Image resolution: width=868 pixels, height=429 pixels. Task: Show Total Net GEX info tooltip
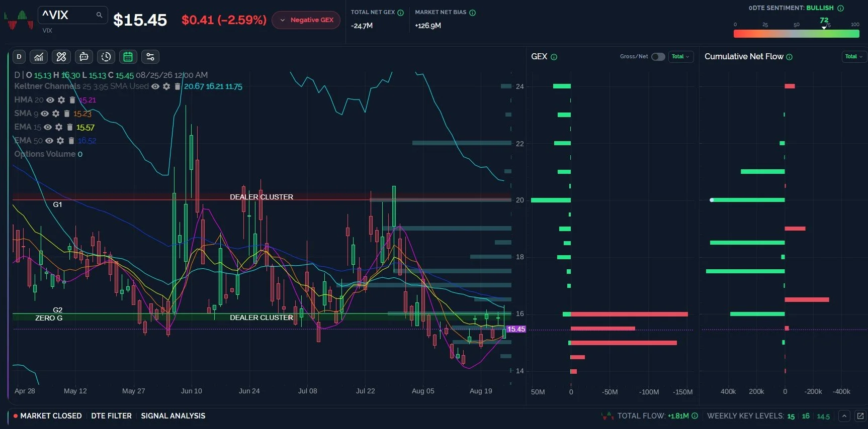[x=401, y=13]
